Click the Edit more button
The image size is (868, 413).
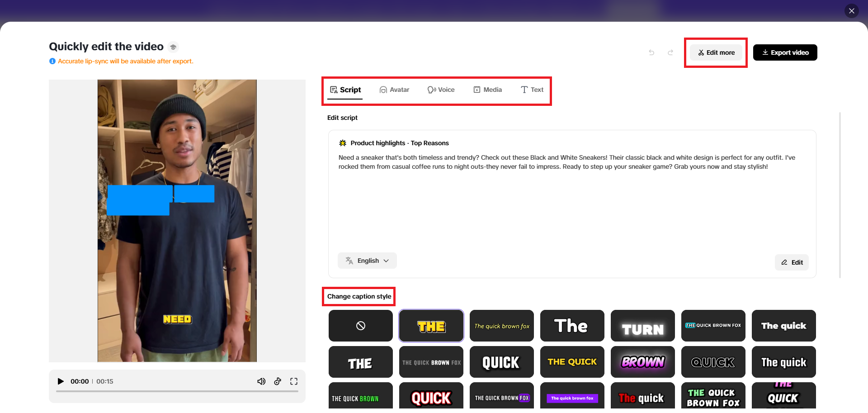[716, 52]
